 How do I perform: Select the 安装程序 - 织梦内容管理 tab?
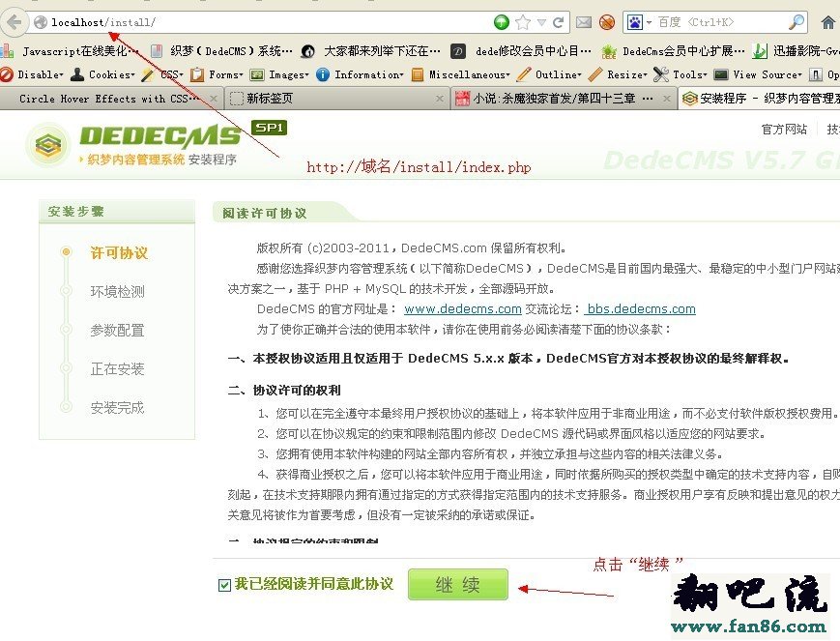[761, 99]
